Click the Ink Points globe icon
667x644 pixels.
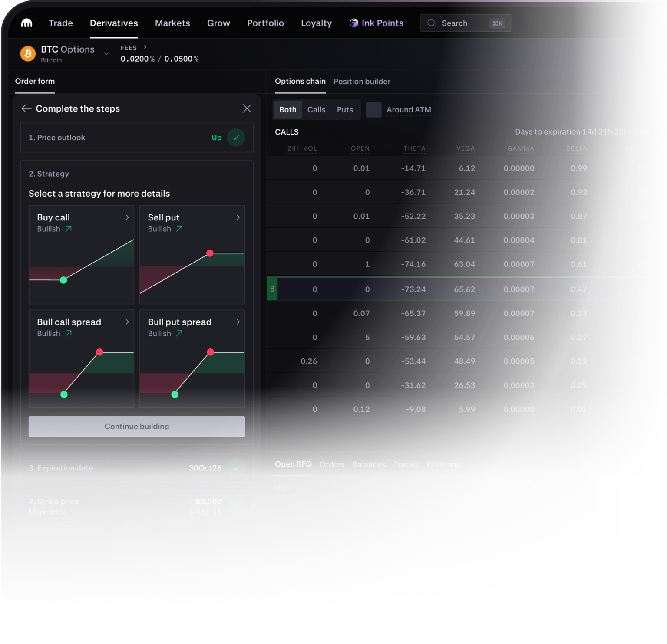pos(354,23)
